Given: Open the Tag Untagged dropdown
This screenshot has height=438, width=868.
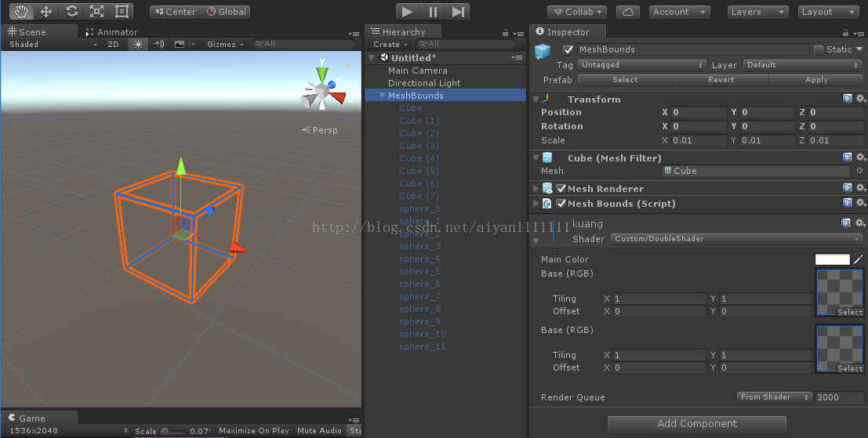Looking at the screenshot, I should click(642, 65).
